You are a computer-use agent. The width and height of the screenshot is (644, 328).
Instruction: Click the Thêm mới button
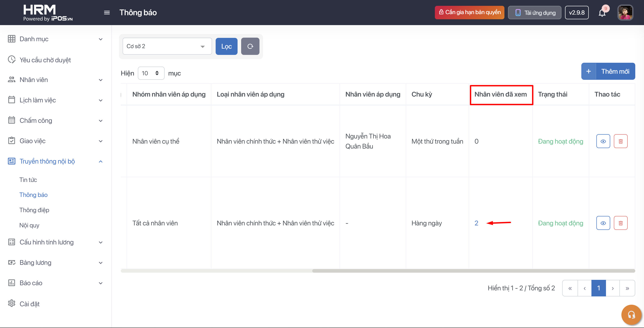point(608,71)
